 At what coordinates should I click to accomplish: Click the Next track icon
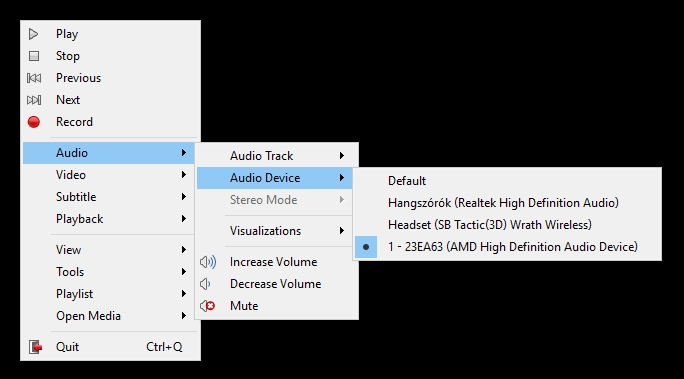[x=34, y=100]
